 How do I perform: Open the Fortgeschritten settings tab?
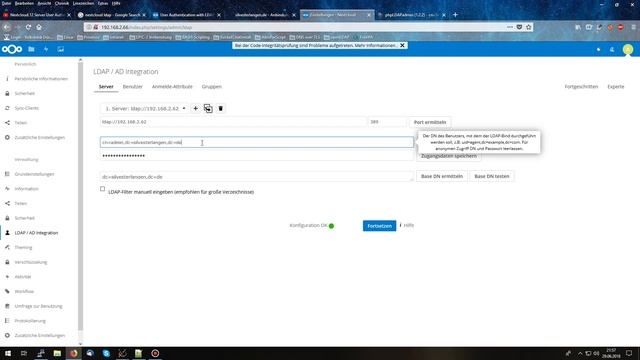[581, 87]
